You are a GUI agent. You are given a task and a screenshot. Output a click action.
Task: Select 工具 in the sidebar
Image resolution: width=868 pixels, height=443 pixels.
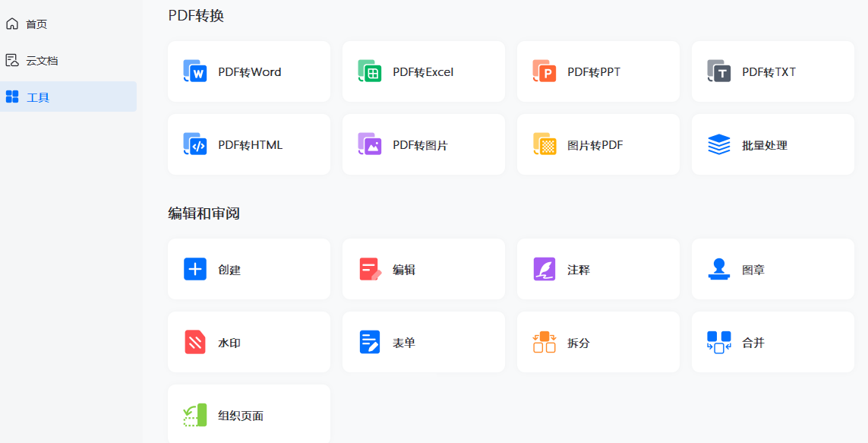click(68, 97)
